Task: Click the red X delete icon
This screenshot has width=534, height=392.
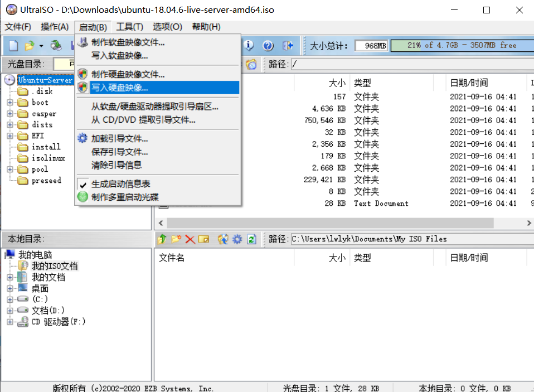Action: 190,239
